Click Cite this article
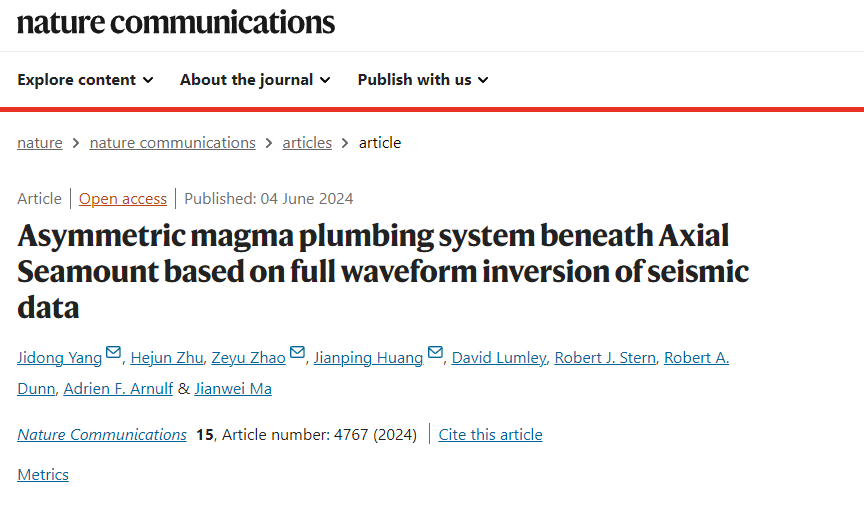 click(x=490, y=434)
